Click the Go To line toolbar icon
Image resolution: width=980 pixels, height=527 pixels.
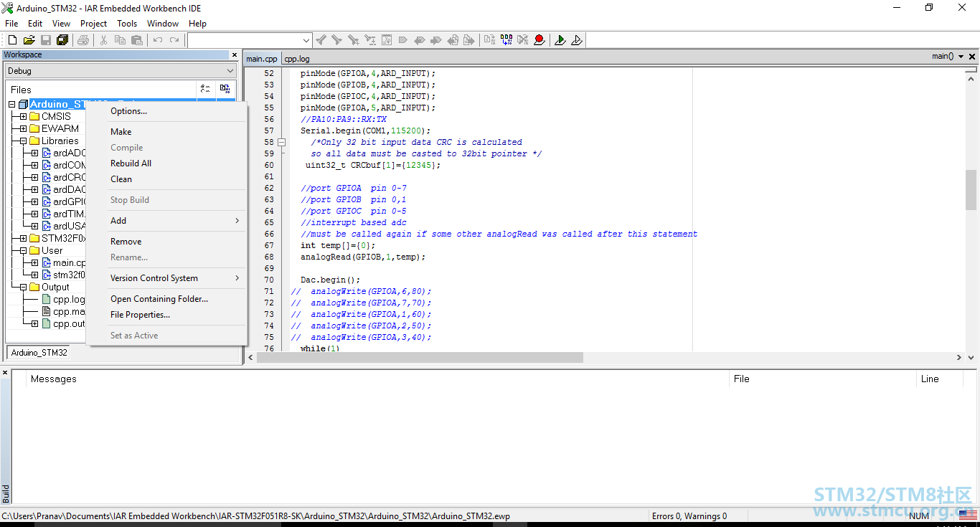point(387,40)
